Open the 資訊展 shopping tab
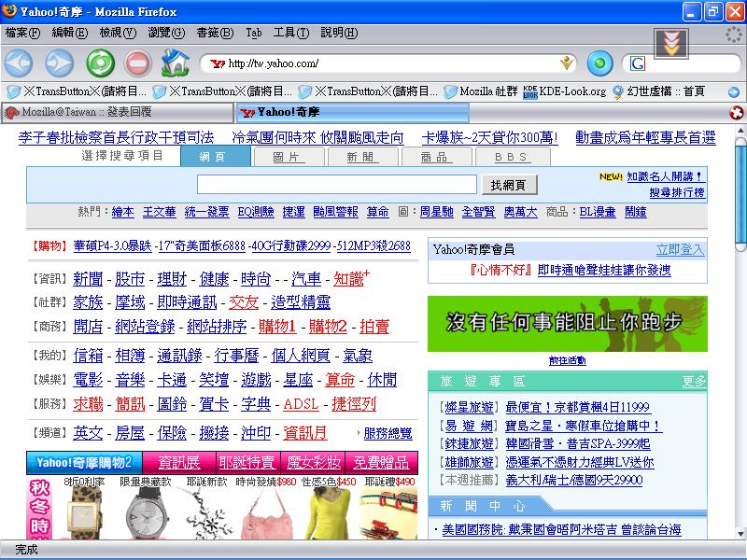 coord(179,462)
